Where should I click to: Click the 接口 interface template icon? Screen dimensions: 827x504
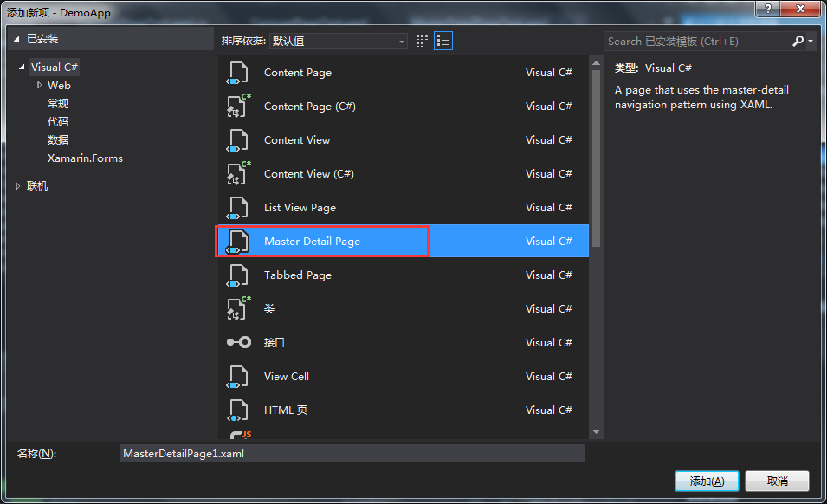tap(238, 342)
